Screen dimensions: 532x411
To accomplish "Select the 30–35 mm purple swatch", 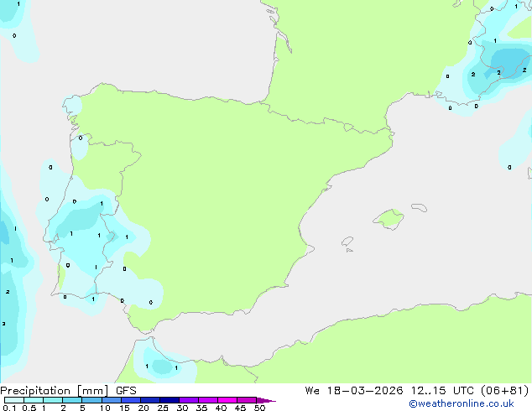I will coord(189,400).
